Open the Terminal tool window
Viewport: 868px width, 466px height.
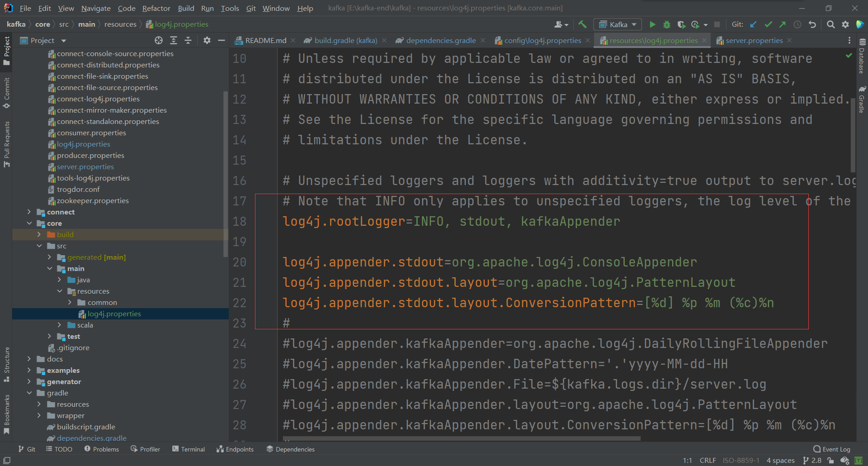pos(189,449)
